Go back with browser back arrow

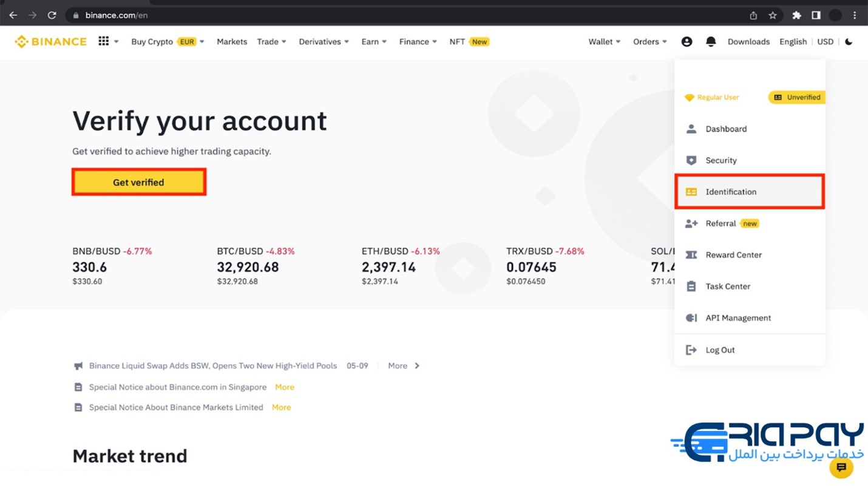point(13,15)
